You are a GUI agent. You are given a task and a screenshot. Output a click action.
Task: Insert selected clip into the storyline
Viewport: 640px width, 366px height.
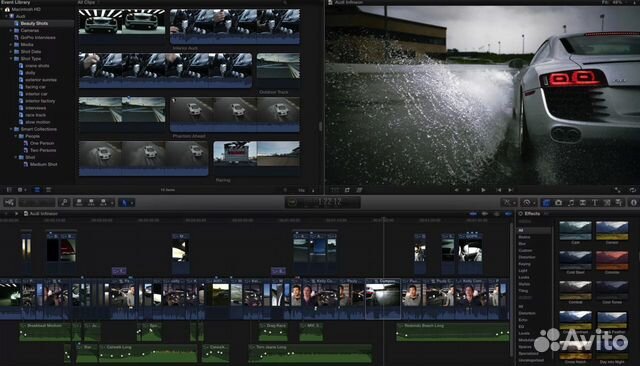click(x=91, y=202)
